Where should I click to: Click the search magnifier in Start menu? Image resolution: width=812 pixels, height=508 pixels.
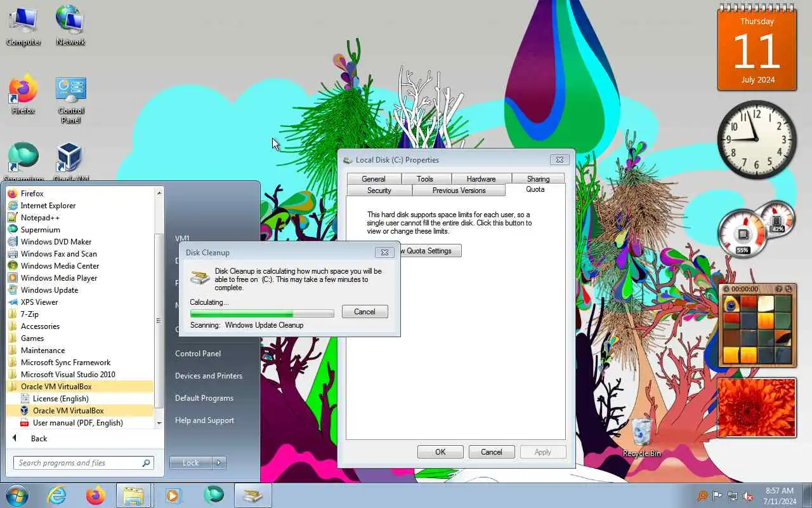point(146,463)
